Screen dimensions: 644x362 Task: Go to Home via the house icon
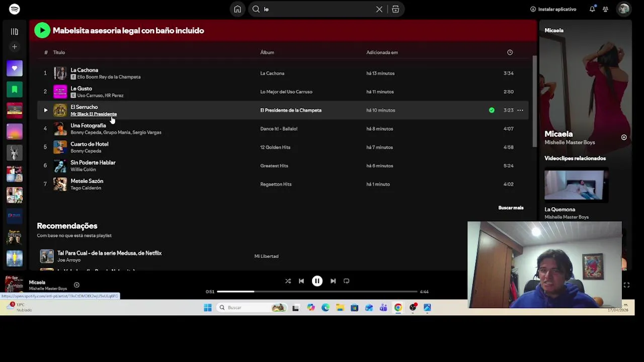pos(237,9)
